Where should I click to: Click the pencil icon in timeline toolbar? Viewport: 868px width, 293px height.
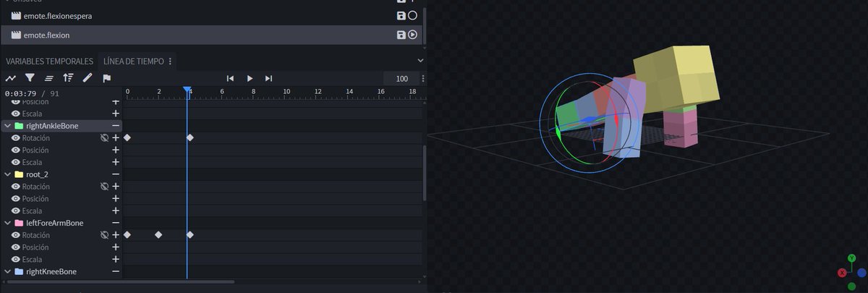(x=88, y=78)
